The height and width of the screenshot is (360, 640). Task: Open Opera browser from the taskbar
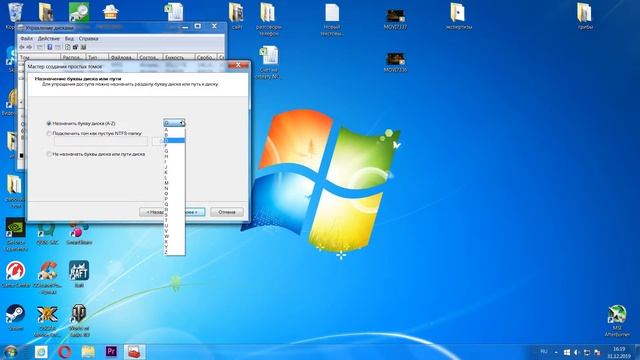coord(64,351)
